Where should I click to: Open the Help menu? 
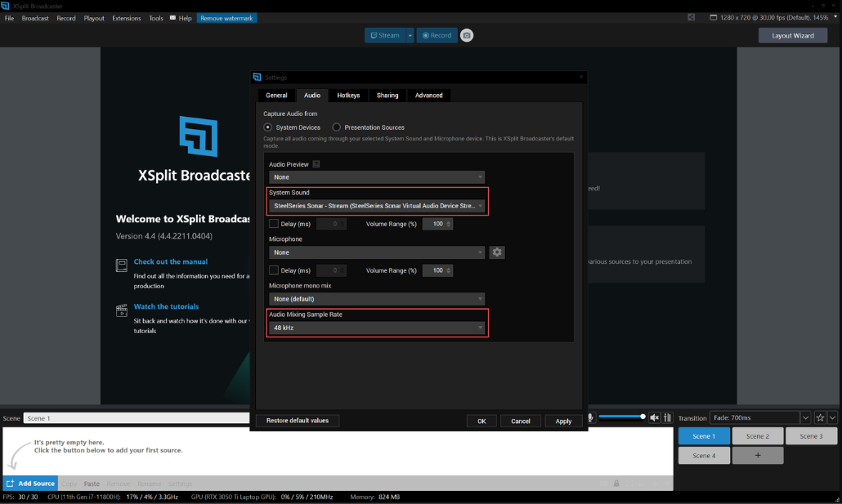[x=186, y=18]
